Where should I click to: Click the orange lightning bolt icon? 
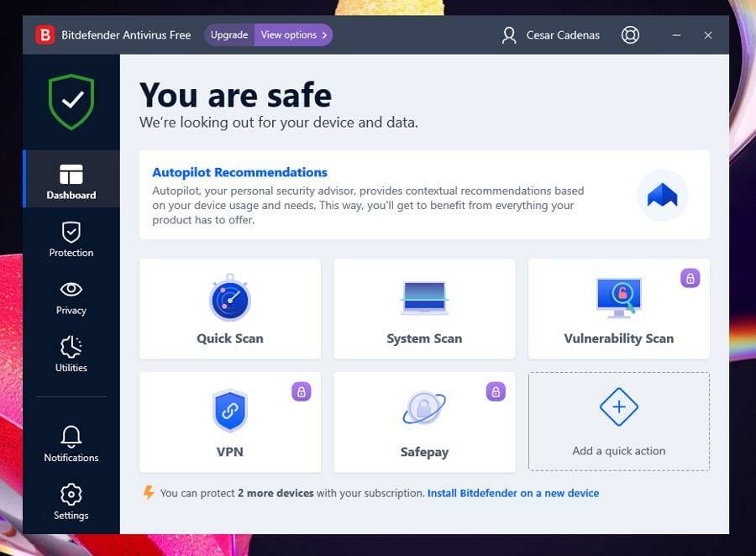pos(149,492)
